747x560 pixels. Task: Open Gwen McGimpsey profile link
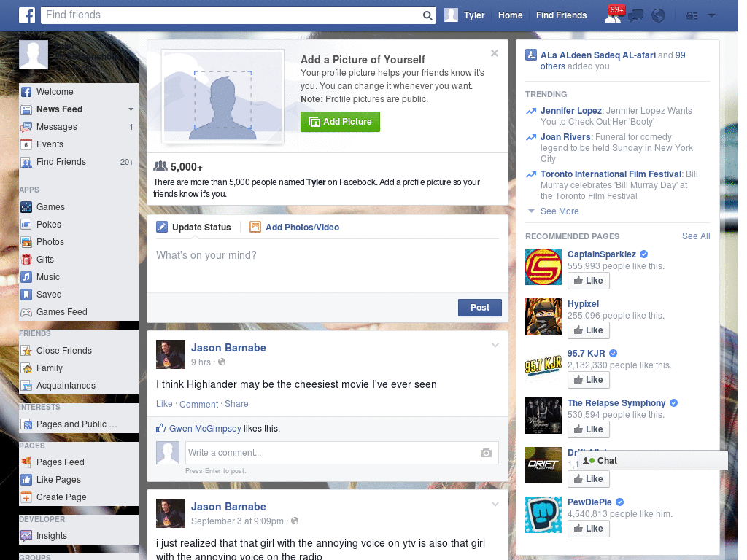tap(205, 429)
